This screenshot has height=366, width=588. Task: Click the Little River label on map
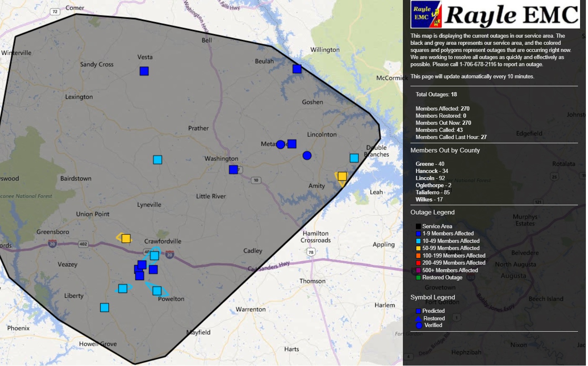[211, 196]
